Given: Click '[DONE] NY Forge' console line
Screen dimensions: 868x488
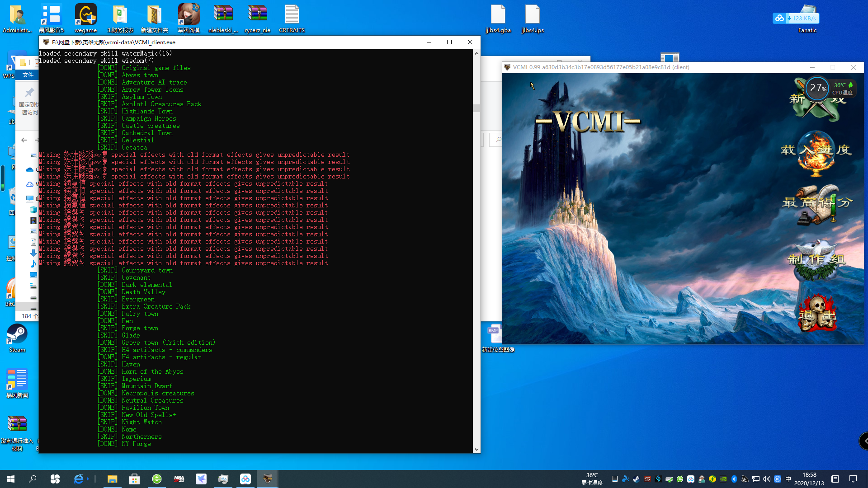Looking at the screenshot, I should [x=124, y=444].
